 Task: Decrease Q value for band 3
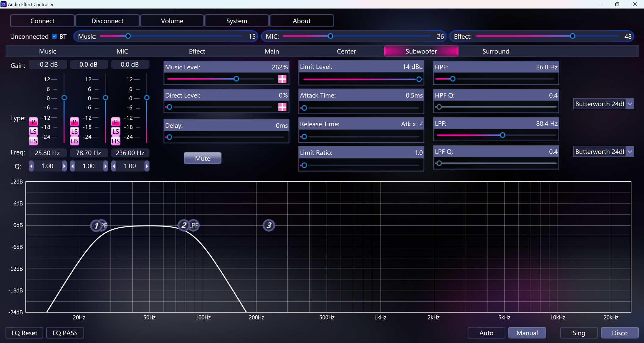pyautogui.click(x=114, y=166)
